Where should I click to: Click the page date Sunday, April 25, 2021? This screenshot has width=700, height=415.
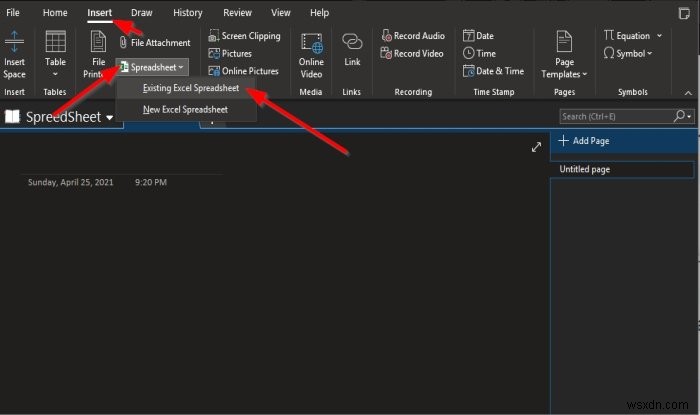71,182
